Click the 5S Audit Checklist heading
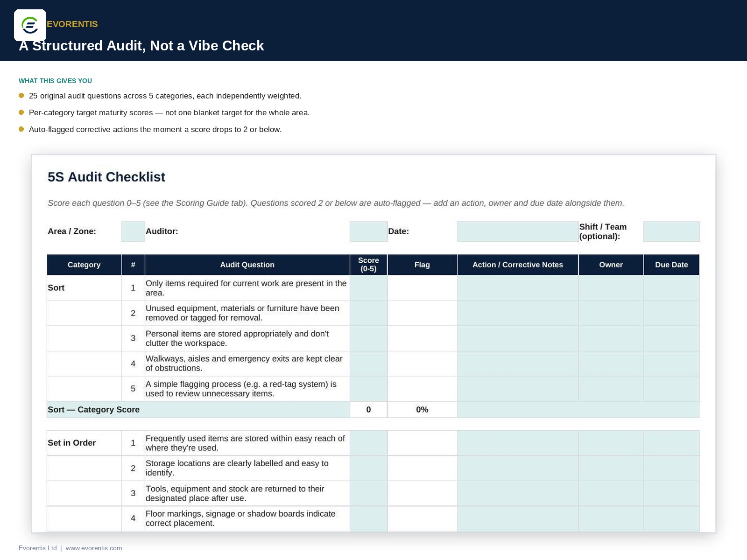Screen dimensions: 747x560 (x=106, y=177)
